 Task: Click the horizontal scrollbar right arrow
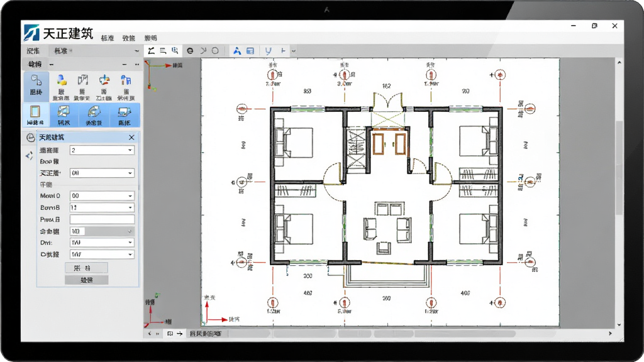pyautogui.click(x=610, y=334)
